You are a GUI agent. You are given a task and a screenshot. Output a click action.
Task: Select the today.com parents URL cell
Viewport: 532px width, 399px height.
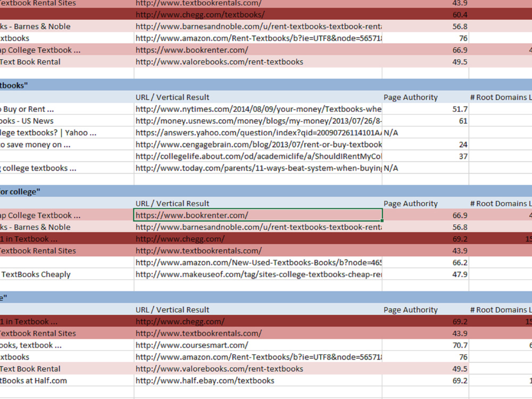pyautogui.click(x=258, y=168)
